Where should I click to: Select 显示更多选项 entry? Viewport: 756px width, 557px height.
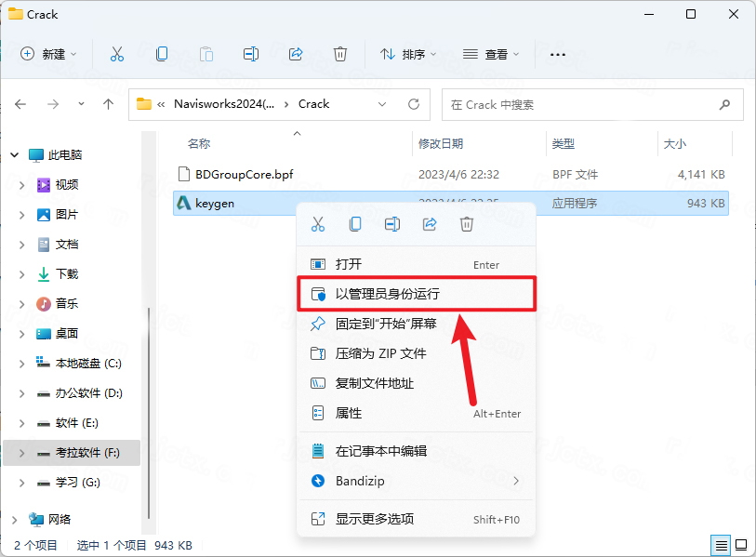tap(416, 519)
